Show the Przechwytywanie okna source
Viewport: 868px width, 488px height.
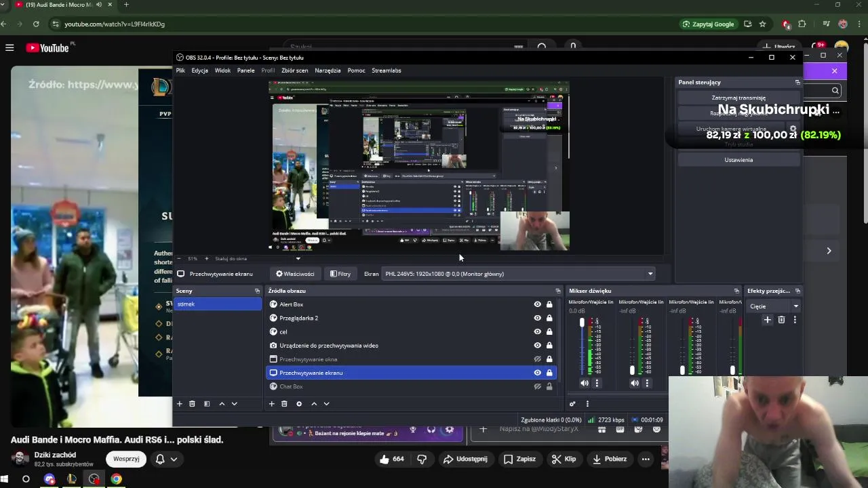tap(538, 359)
